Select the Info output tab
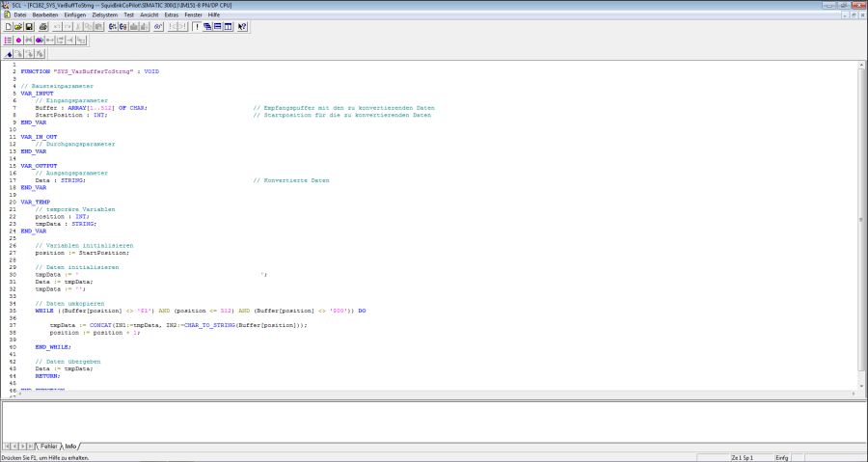Screen dimensions: 868x462 [x=71, y=447]
